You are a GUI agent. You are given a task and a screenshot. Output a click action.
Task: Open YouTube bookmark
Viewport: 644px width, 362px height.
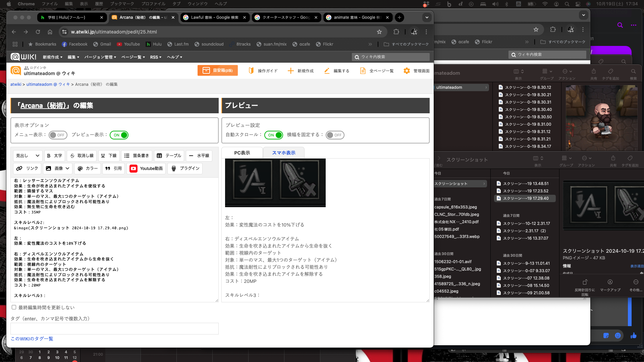click(x=128, y=44)
